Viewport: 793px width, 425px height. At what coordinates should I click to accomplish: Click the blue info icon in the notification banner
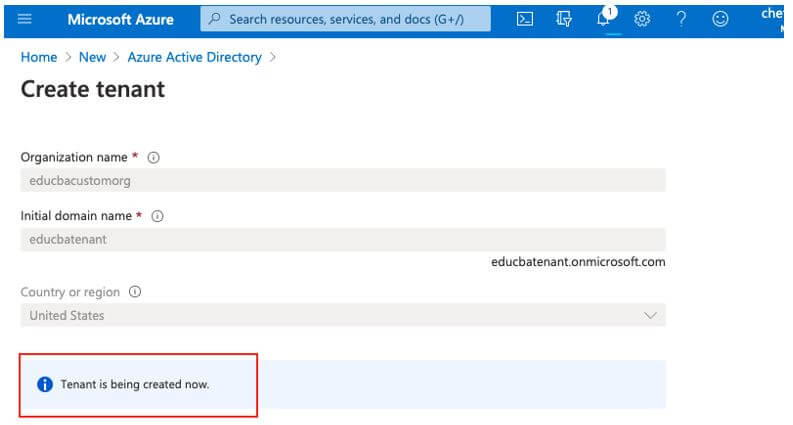pos(44,385)
